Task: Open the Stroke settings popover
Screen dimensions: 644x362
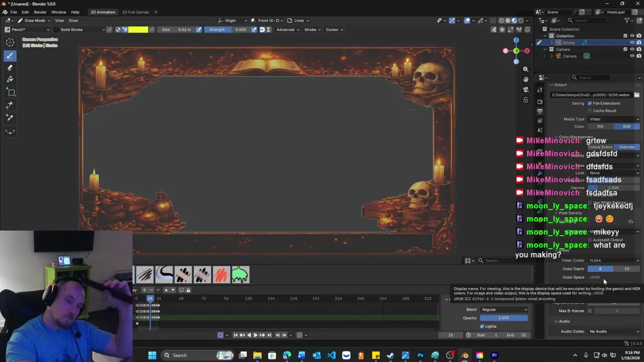Action: click(312, 30)
